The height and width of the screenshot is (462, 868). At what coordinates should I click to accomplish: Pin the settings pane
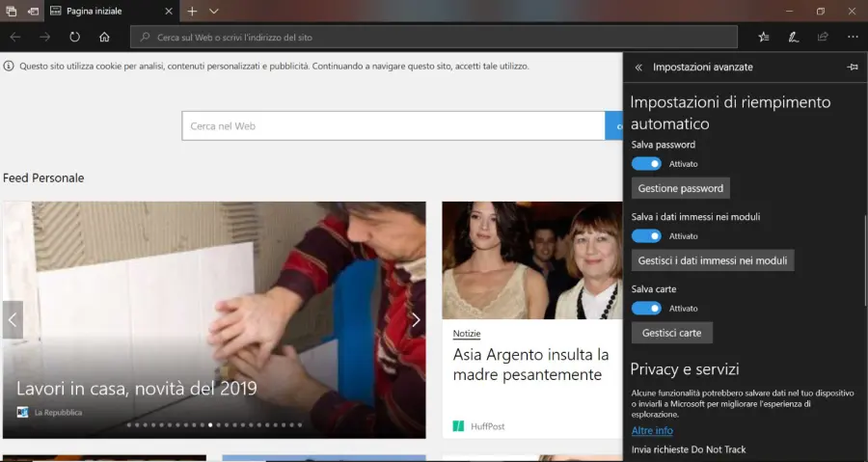[x=853, y=67]
